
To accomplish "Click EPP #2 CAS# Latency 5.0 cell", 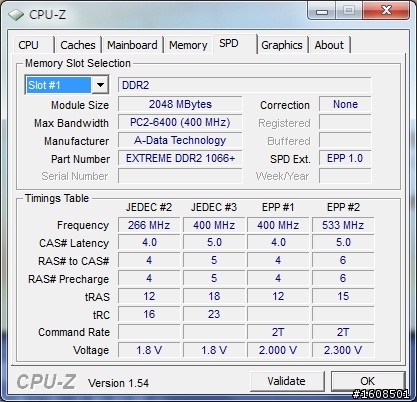I will (x=343, y=242).
